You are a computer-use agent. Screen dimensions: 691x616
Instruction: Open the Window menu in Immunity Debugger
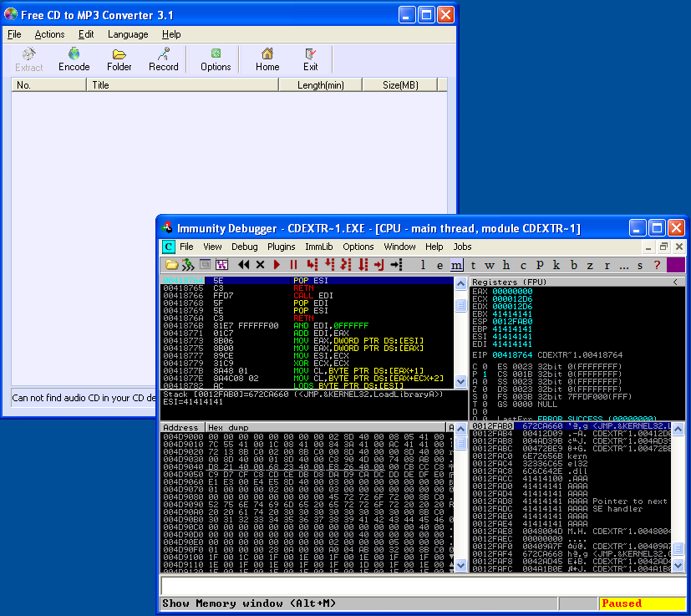[x=399, y=247]
